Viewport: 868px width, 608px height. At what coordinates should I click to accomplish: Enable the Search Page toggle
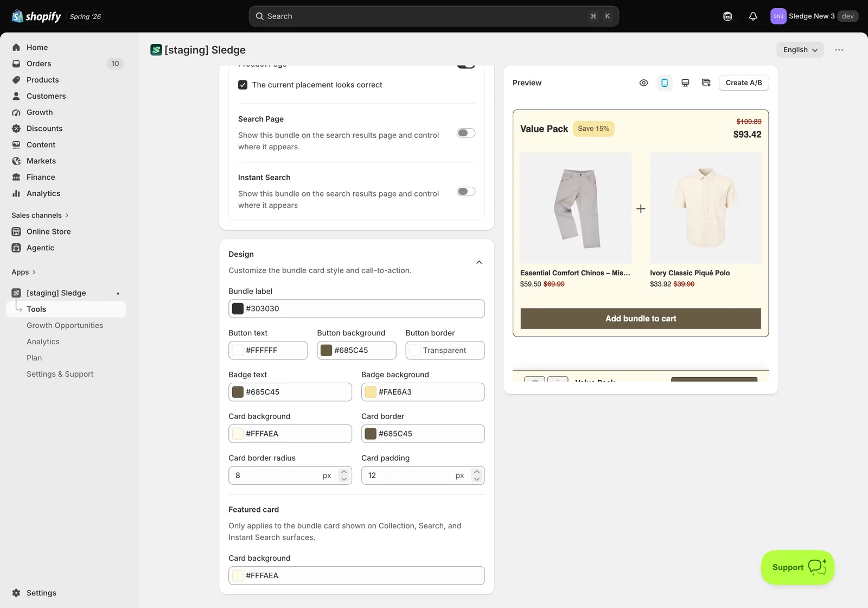point(466,133)
